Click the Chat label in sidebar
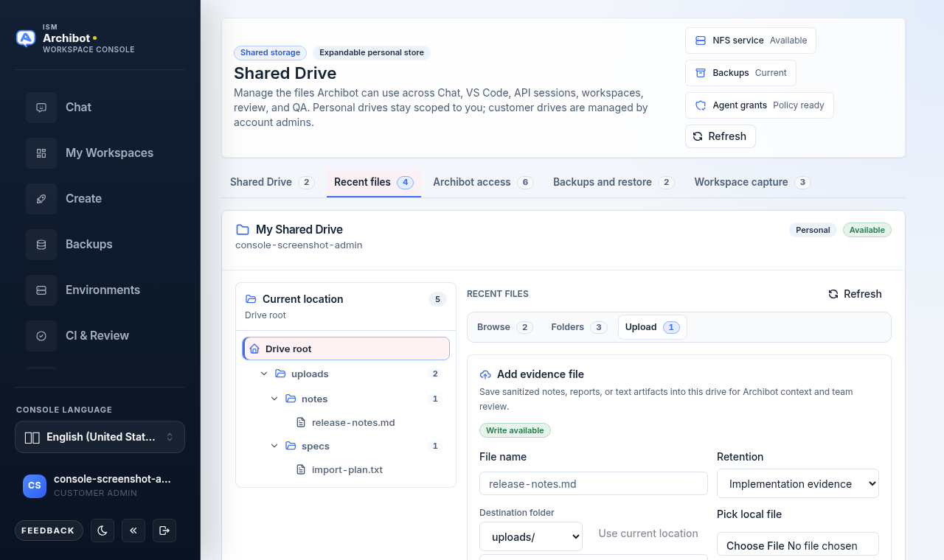Viewport: 944px width, 560px height. (x=78, y=108)
